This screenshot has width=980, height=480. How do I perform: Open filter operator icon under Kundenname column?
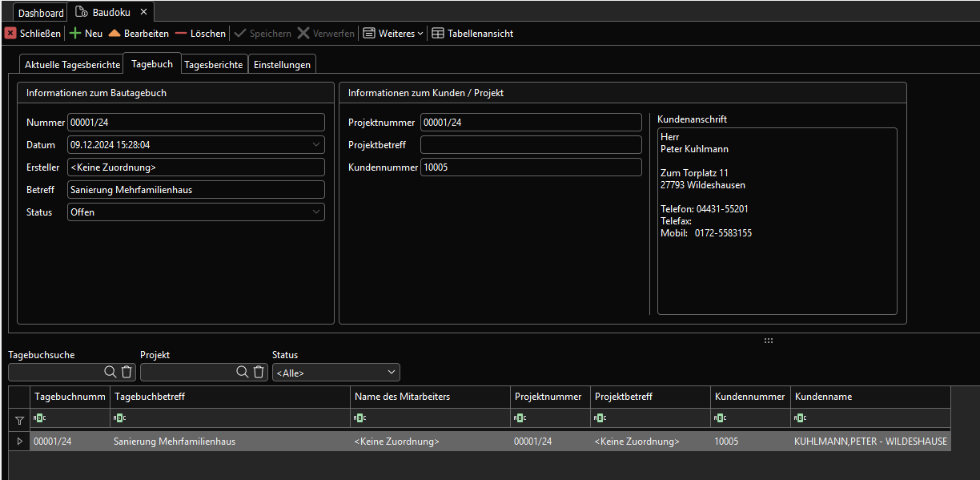click(799, 417)
